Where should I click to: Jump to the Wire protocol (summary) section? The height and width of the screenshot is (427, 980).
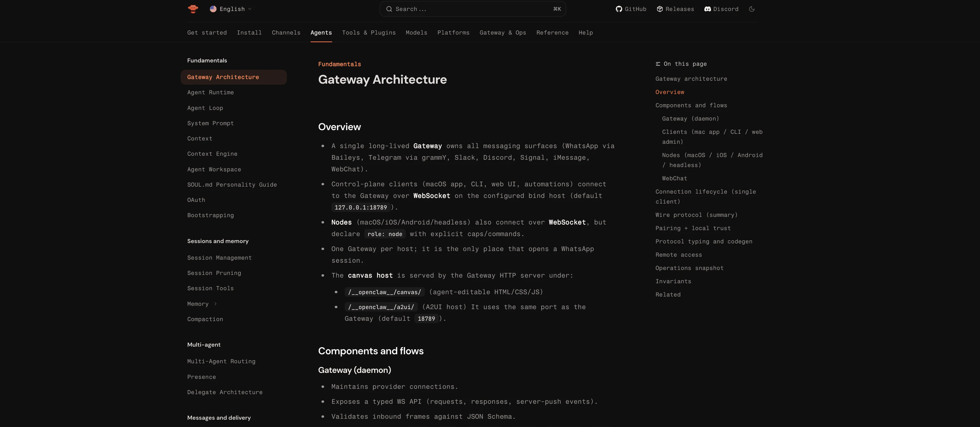(x=696, y=215)
